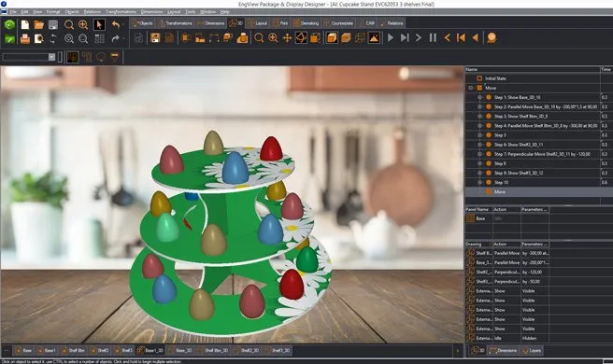
Task: Click the print preview icon
Action: [x=38, y=38]
